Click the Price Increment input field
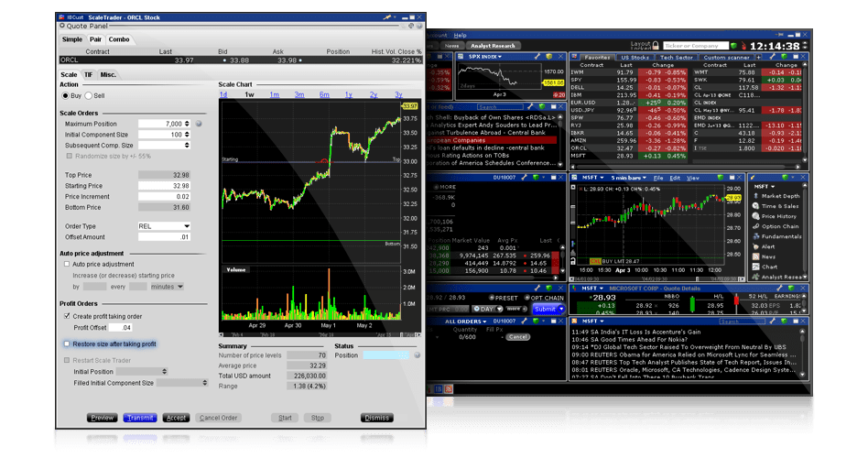The height and width of the screenshot is (458, 868). click(164, 197)
